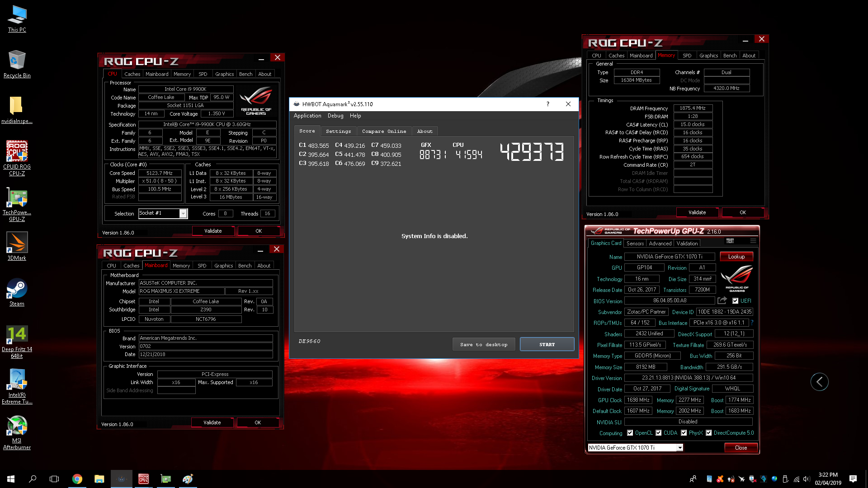Viewport: 868px width, 488px height.
Task: Toggle the UEFI checkbox in GPU-Z
Action: tap(735, 301)
